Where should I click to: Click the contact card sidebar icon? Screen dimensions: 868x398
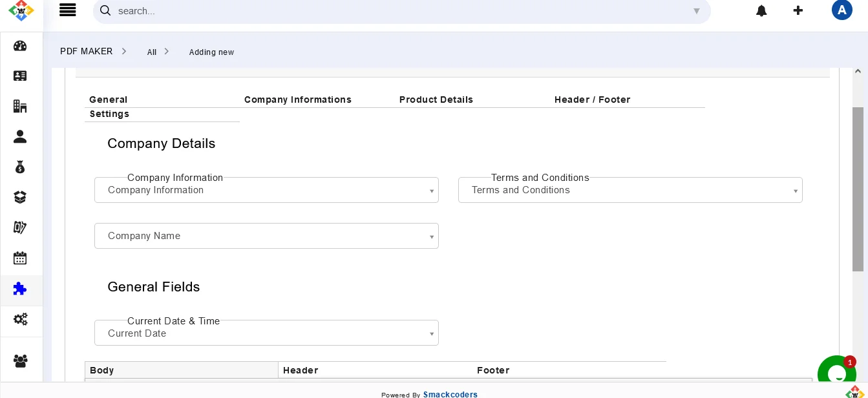(20, 76)
